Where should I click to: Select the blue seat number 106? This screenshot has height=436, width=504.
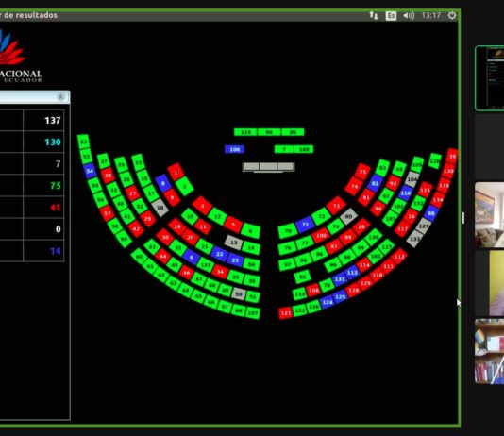235,149
